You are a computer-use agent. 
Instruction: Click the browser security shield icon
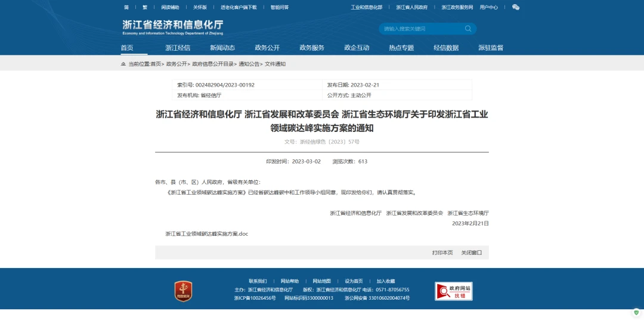(x=636, y=312)
